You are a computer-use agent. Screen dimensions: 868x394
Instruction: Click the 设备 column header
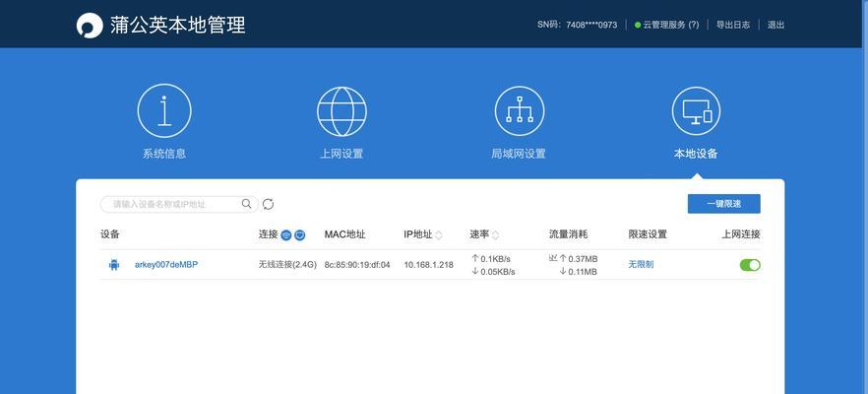coord(110,235)
